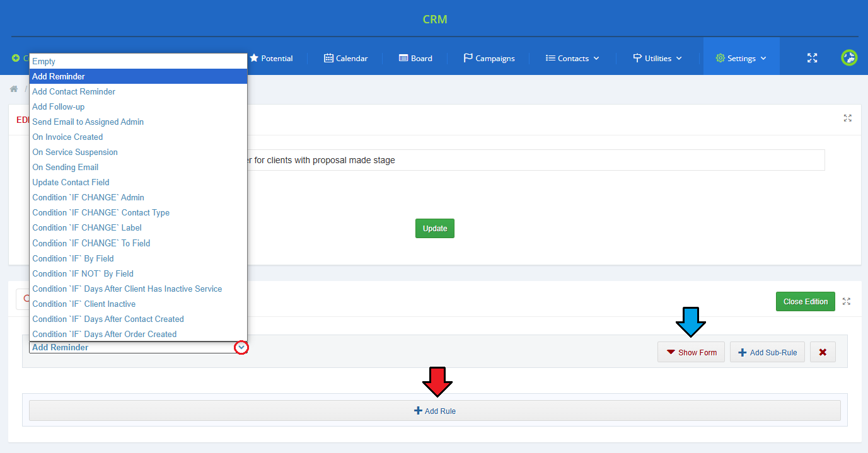The image size is (868, 453).
Task: Choose Condition IF By Field
Action: 138,258
